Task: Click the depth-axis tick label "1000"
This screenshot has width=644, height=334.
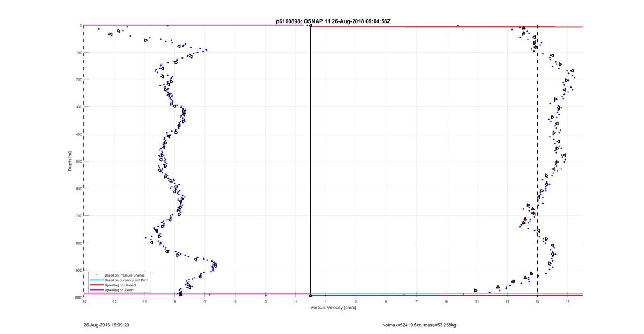Action: (x=77, y=297)
